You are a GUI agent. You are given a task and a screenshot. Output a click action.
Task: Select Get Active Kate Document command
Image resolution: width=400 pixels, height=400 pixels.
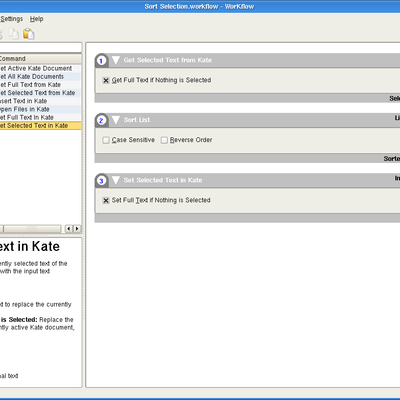pyautogui.click(x=40, y=68)
